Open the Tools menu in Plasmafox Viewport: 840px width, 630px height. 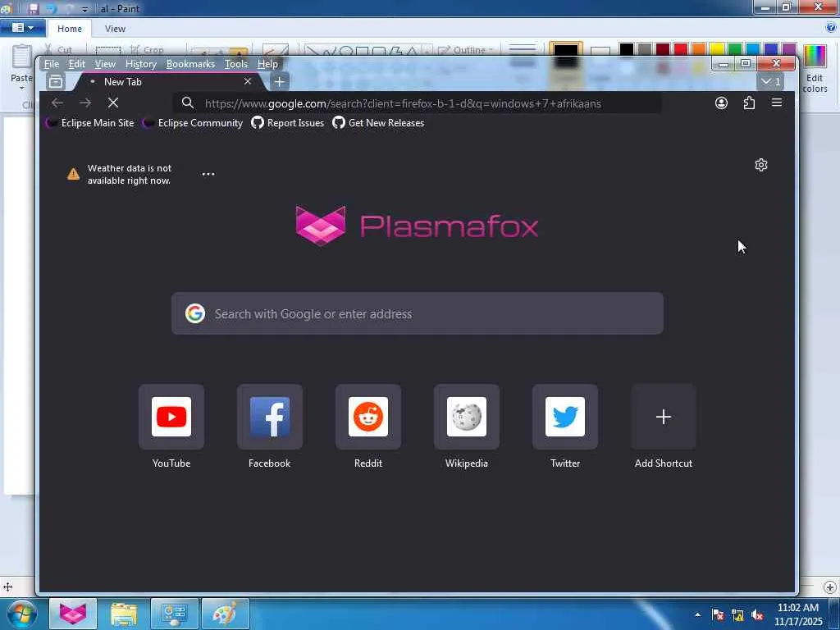tap(235, 64)
